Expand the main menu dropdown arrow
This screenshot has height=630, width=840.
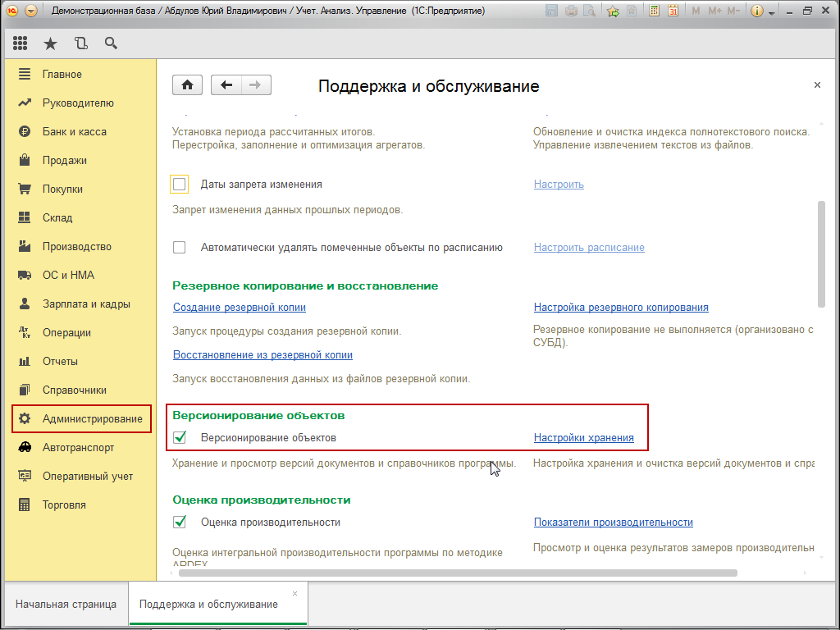(31, 11)
